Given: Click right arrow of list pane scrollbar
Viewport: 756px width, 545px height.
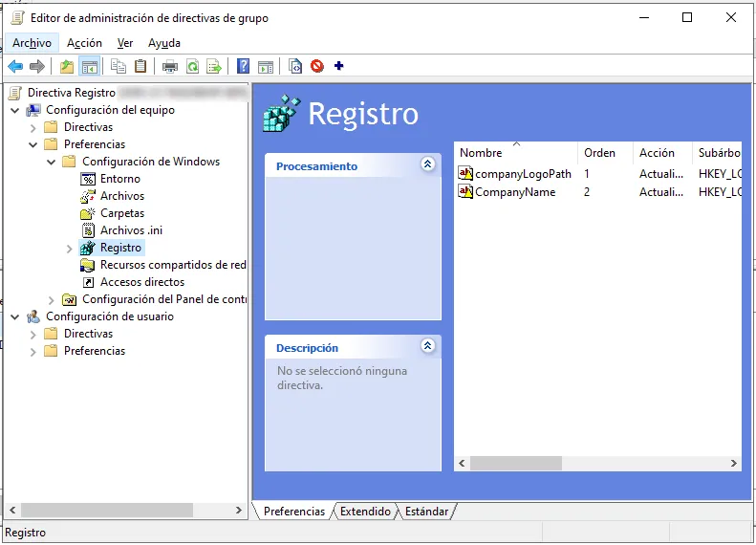Looking at the screenshot, I should point(734,464).
